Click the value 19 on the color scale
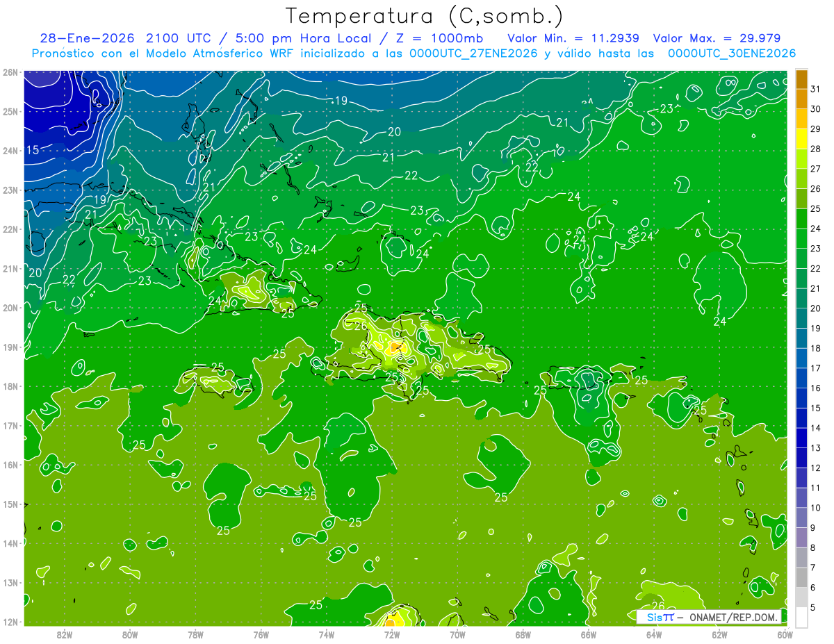The image size is (834, 644). [x=816, y=328]
